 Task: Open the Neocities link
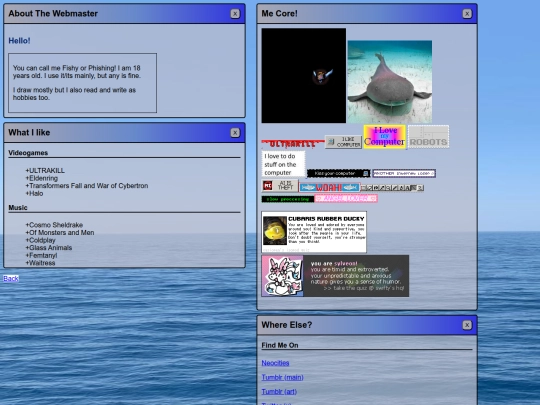click(x=275, y=363)
